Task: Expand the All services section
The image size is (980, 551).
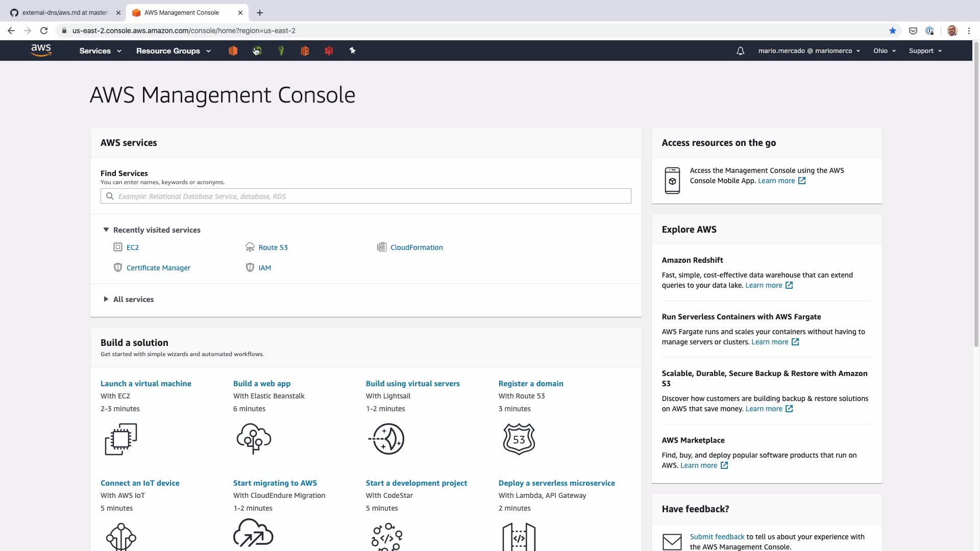Action: [106, 299]
